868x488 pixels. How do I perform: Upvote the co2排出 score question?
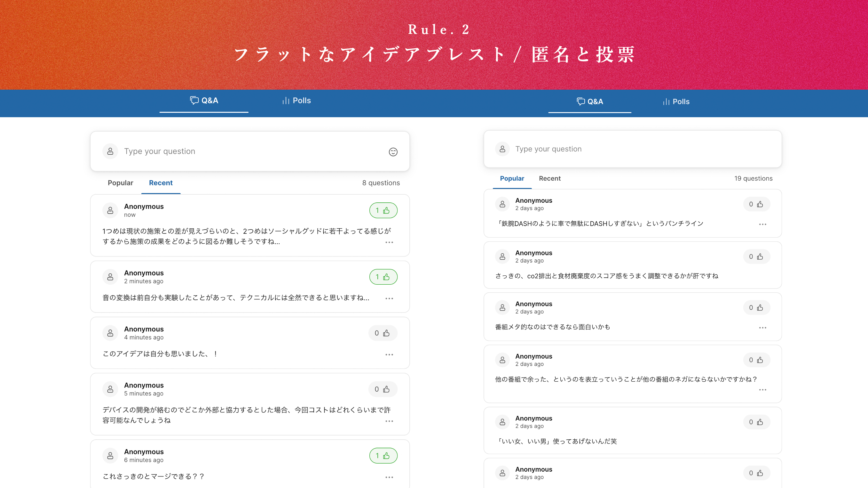tap(756, 256)
